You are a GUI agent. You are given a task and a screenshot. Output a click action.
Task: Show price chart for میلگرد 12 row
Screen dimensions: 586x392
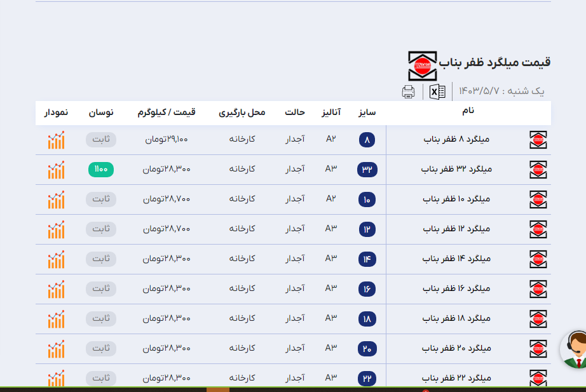click(56, 229)
